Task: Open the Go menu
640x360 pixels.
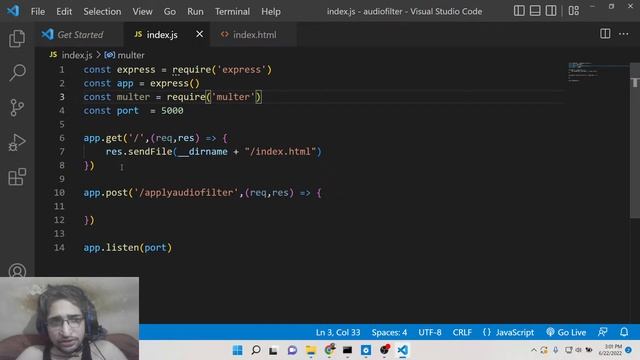Action: point(170,11)
